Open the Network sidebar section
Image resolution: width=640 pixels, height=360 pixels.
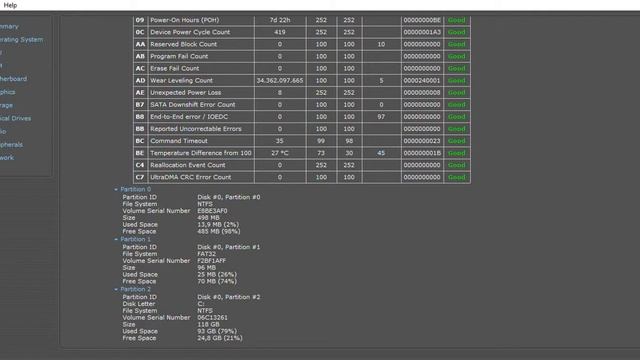pyautogui.click(x=7, y=158)
